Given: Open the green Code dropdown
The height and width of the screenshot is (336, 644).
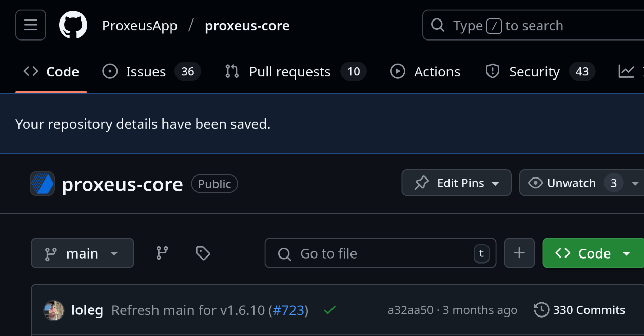Looking at the screenshot, I should 593,253.
